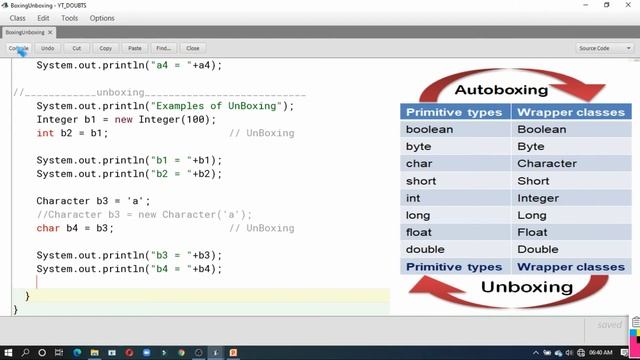
Task: Open the Tools menu
Action: click(x=69, y=18)
